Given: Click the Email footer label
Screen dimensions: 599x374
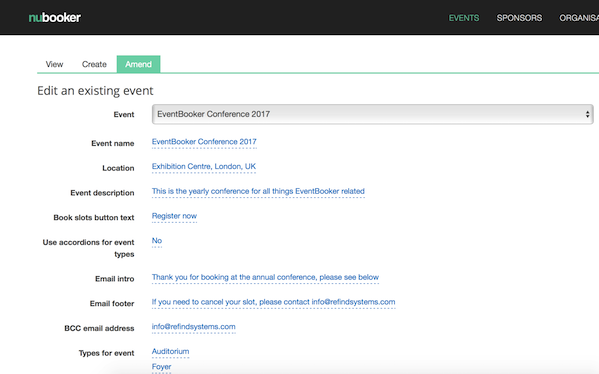Looking at the screenshot, I should tap(112, 304).
